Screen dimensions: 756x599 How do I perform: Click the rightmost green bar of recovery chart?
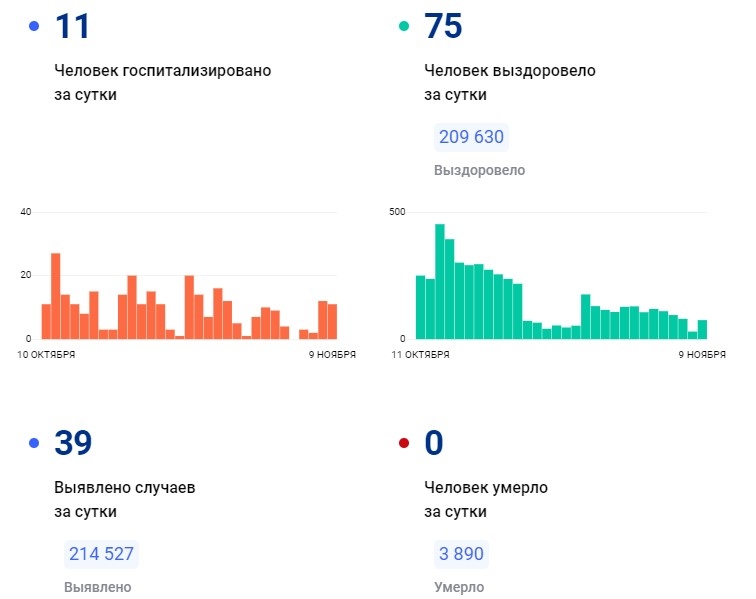coord(702,329)
